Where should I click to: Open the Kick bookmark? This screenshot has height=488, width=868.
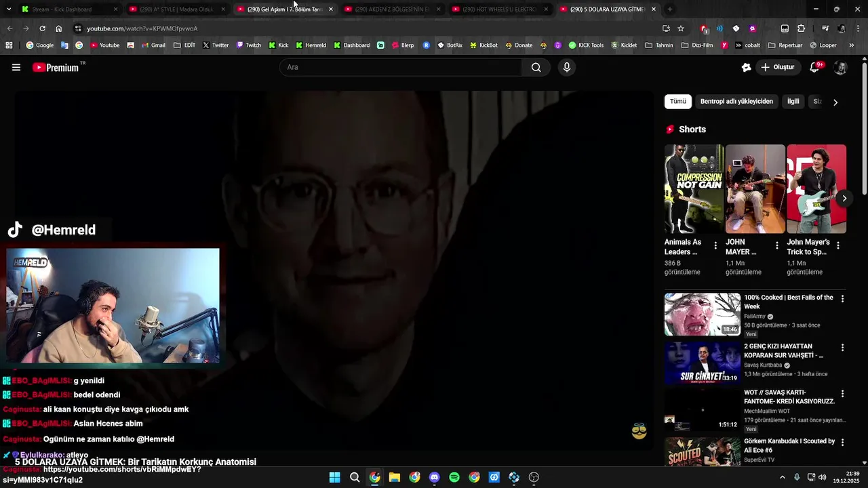(278, 45)
